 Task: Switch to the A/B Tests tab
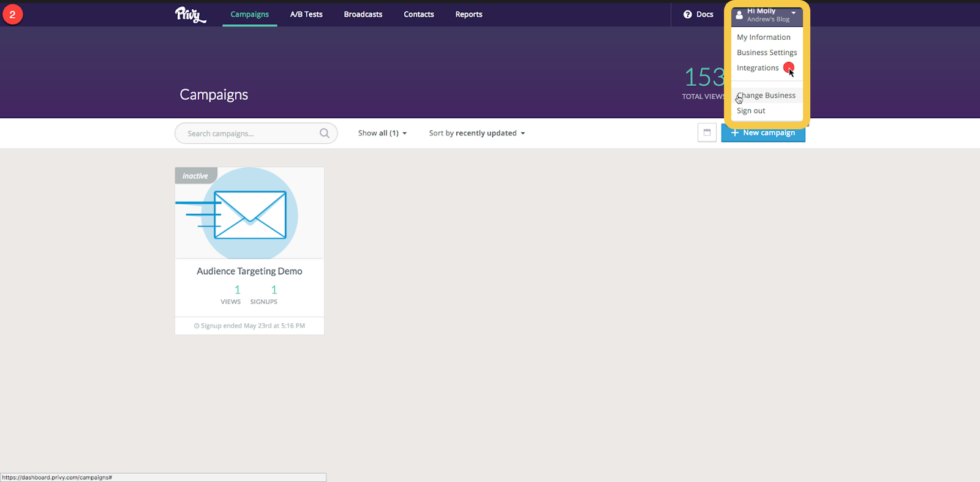[306, 14]
